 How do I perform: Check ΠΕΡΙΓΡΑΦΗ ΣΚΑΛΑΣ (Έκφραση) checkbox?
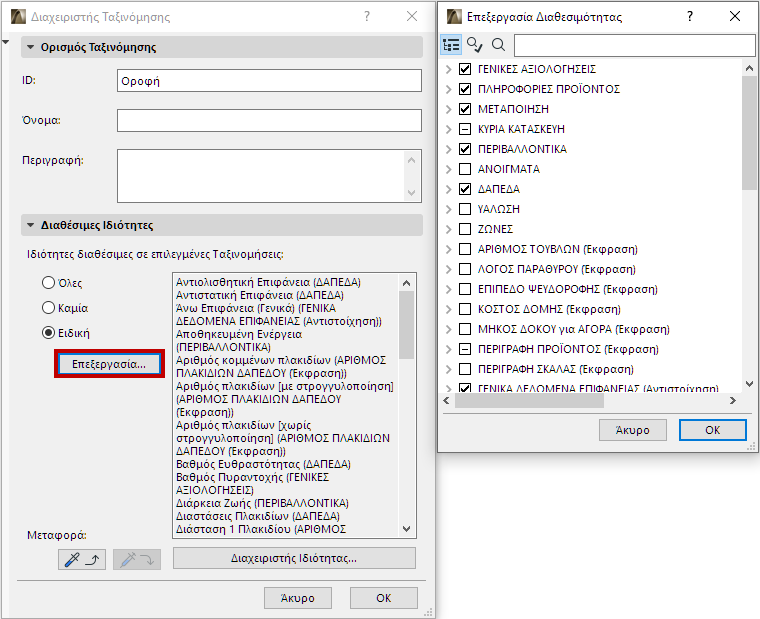465,369
